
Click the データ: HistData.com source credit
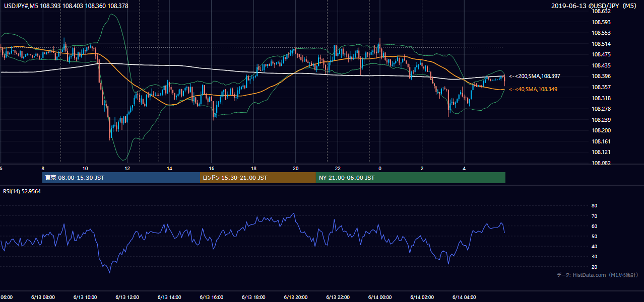tap(597, 275)
